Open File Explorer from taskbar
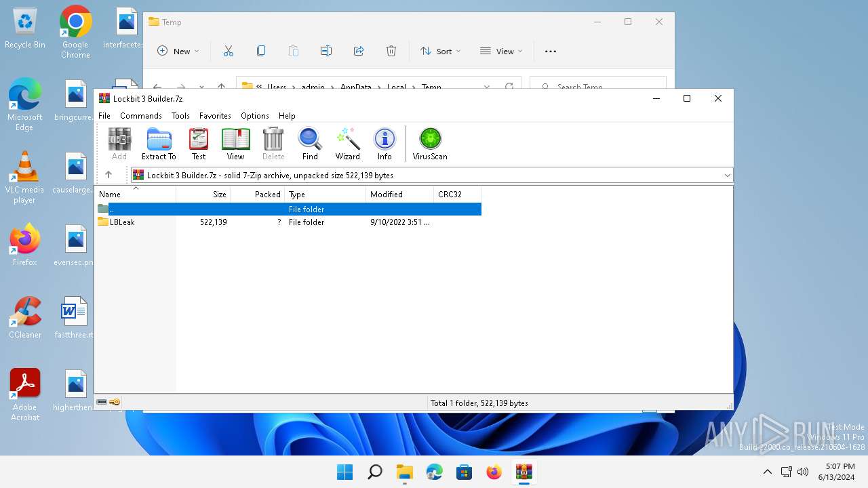The image size is (868, 488). tap(405, 472)
